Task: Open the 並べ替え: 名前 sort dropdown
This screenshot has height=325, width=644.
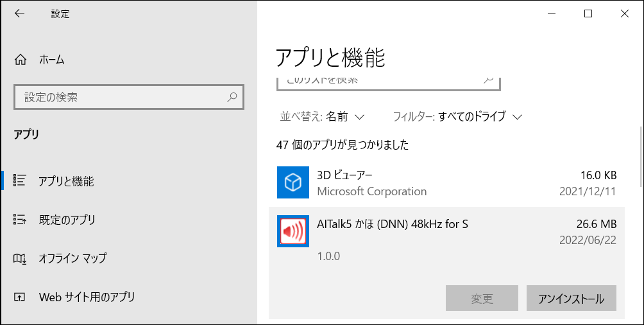Action: (x=322, y=117)
